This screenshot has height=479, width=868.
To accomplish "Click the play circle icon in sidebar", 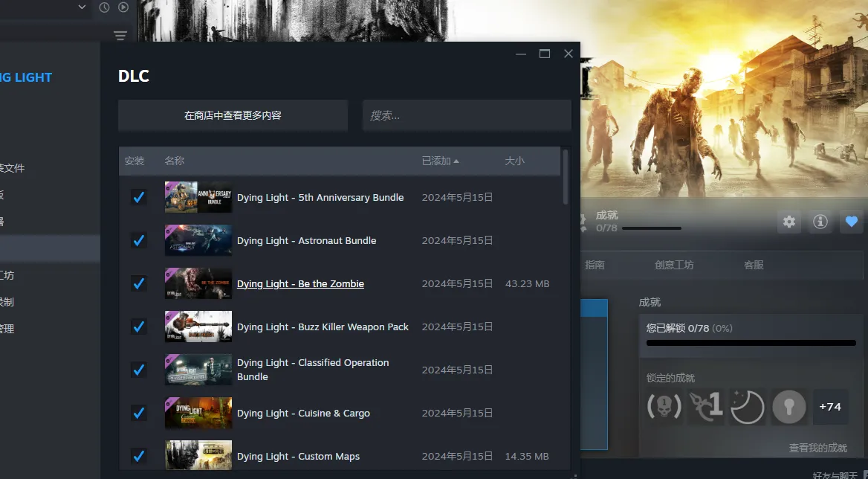I will point(123,7).
